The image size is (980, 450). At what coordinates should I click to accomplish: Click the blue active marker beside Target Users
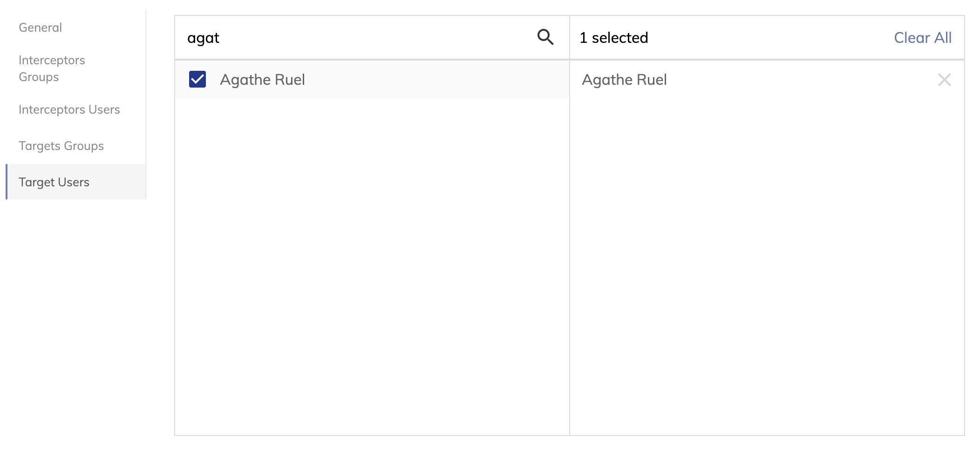coord(7,182)
